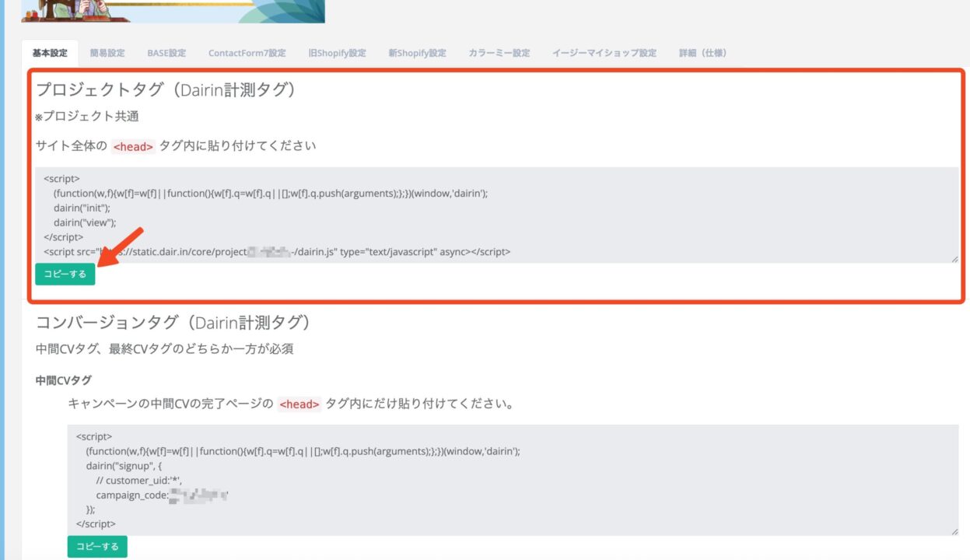Click the resize handle of project tag textarea
970x560 pixels.
(954, 258)
